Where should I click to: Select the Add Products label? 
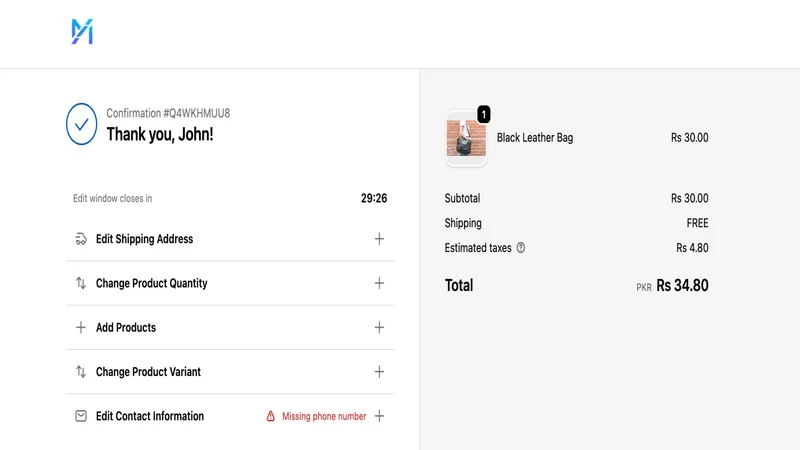click(x=126, y=328)
